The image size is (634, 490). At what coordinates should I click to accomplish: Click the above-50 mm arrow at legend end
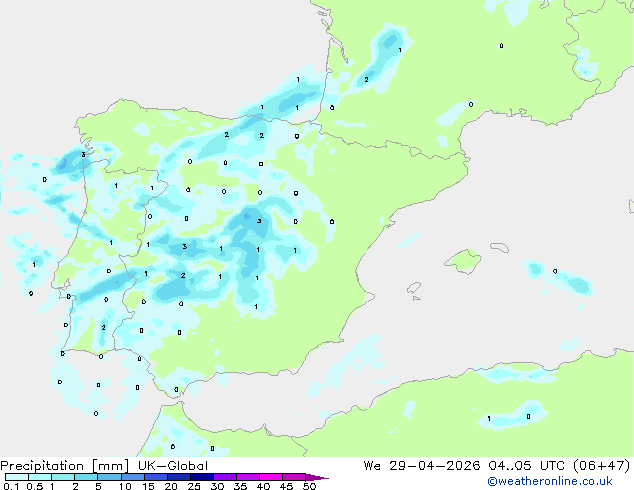[317, 477]
